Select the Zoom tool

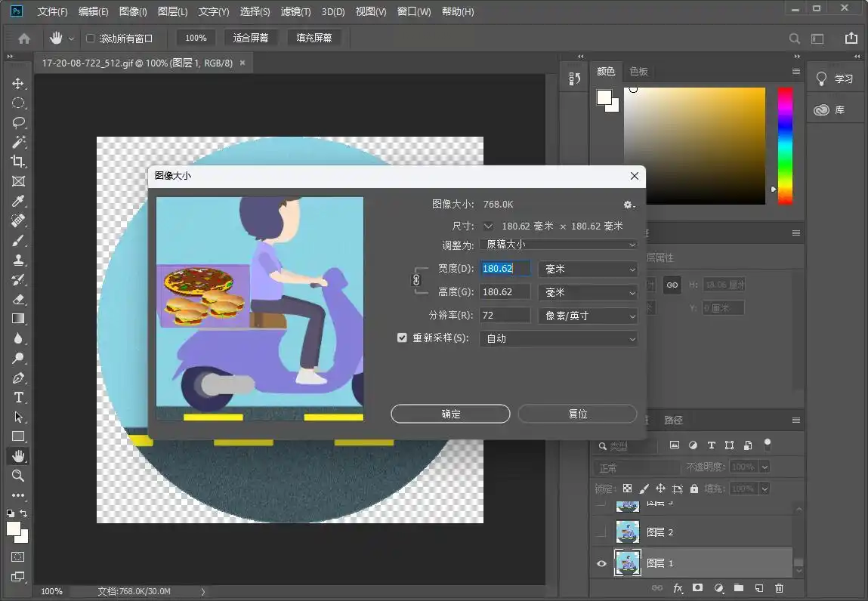[x=18, y=476]
